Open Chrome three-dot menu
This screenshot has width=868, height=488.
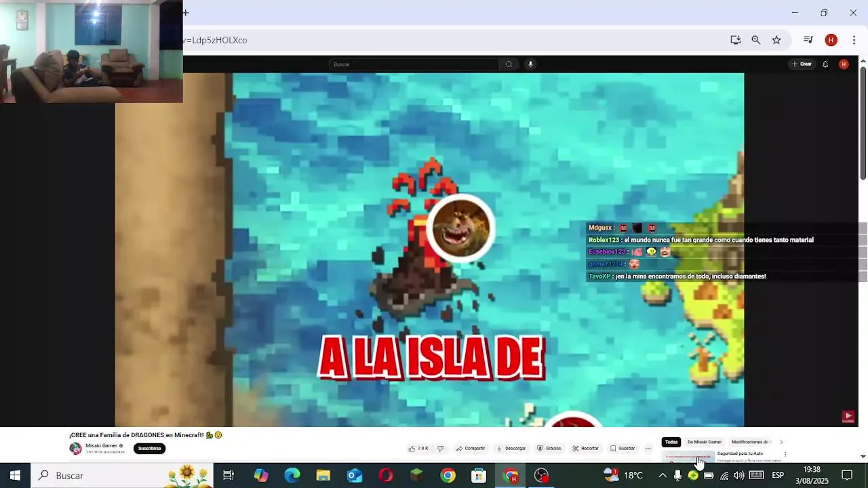click(854, 40)
